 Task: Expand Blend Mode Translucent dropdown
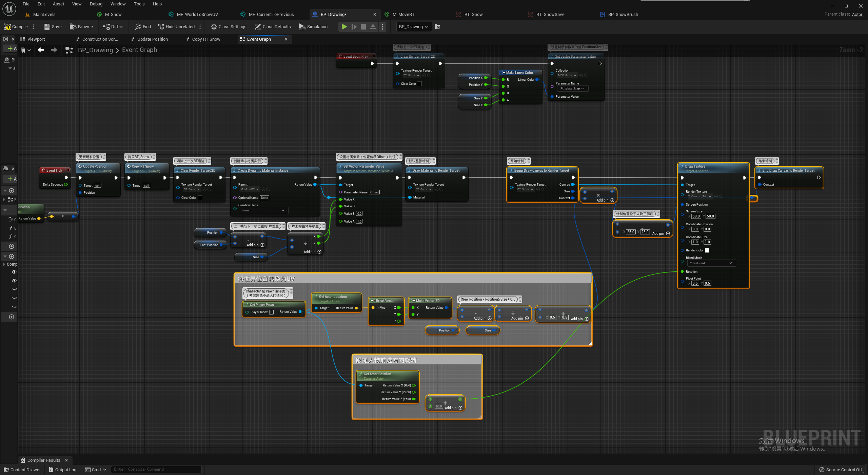pos(711,263)
